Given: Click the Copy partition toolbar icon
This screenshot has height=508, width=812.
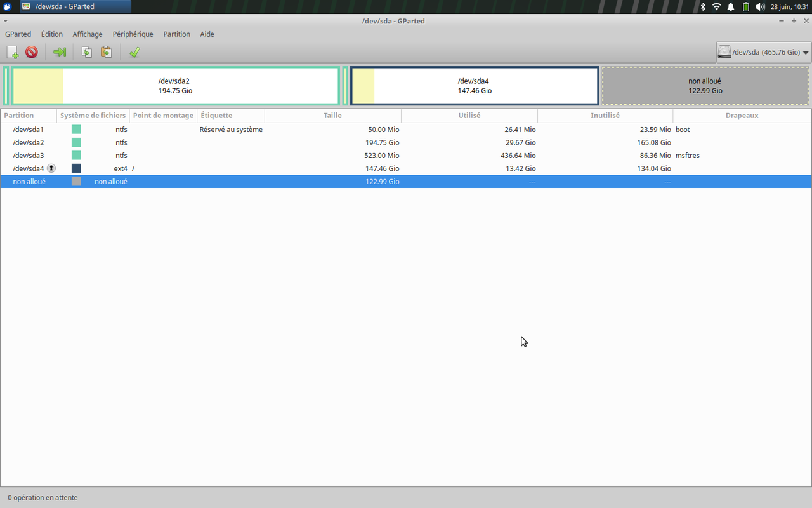Looking at the screenshot, I should (x=87, y=52).
